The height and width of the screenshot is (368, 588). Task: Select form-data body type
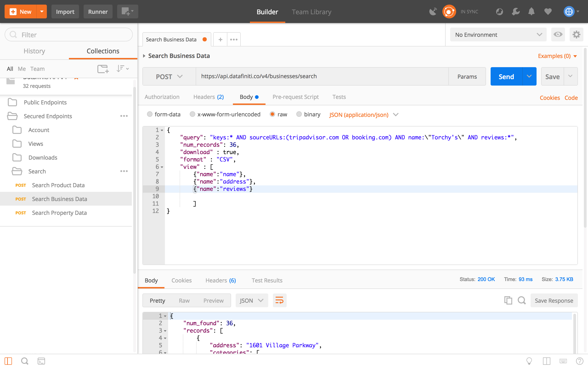[x=150, y=114]
